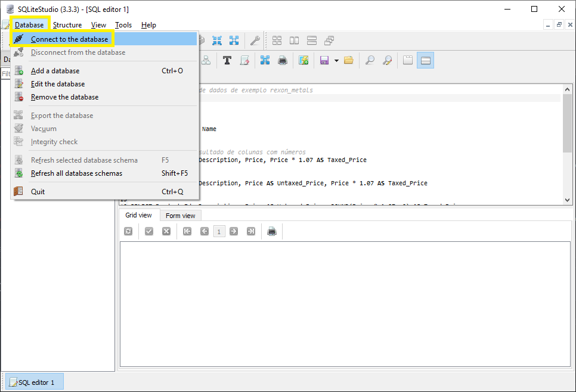Click Refresh selected database schema entry
Image resolution: width=576 pixels, height=392 pixels.
(x=105, y=160)
